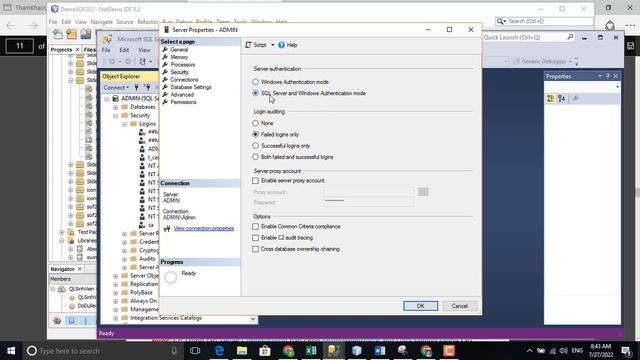Click the NetBeans Search field

[x=544, y=21]
